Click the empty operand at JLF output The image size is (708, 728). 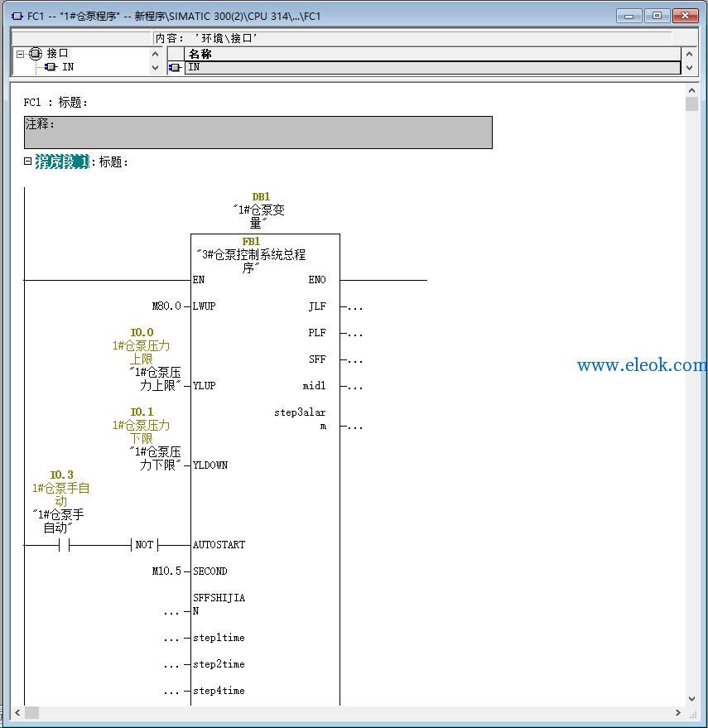[355, 307]
